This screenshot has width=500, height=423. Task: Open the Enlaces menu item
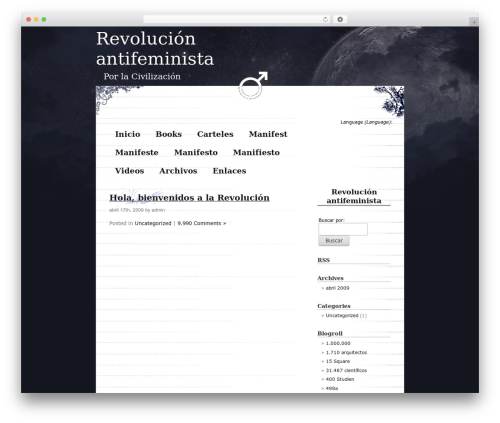[229, 171]
